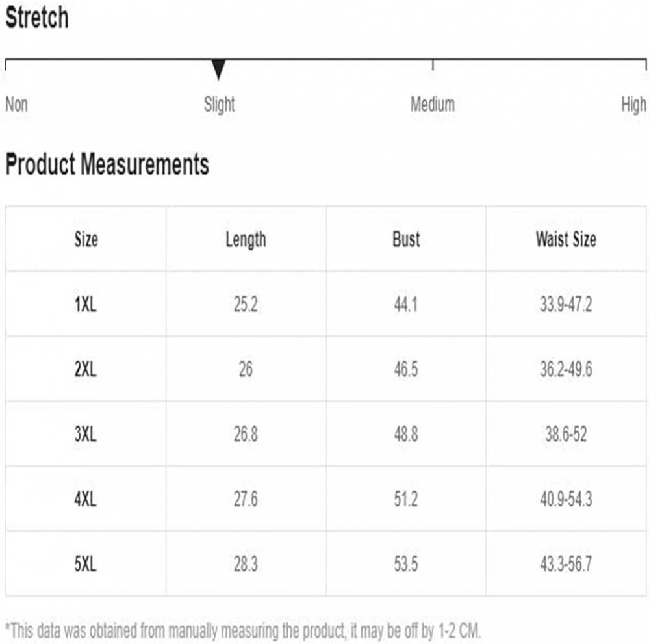Click the 44.1 bust value cell
This screenshot has height=644, width=649.
tap(406, 304)
